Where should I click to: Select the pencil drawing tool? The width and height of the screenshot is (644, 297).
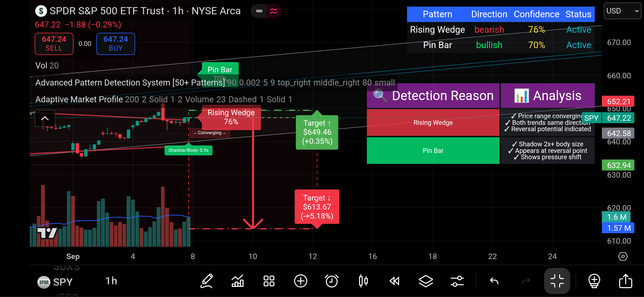(x=207, y=281)
